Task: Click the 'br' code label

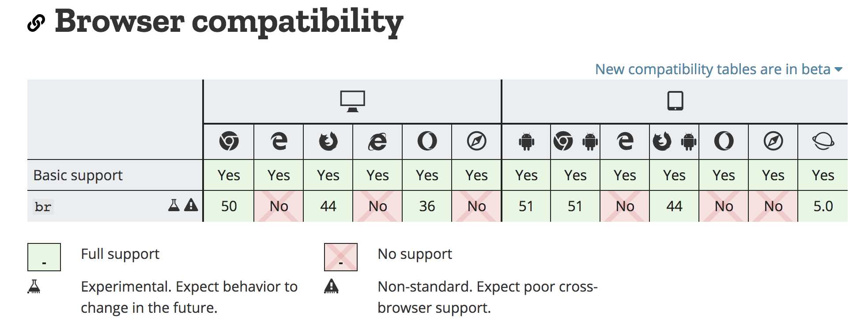Action: tap(43, 206)
